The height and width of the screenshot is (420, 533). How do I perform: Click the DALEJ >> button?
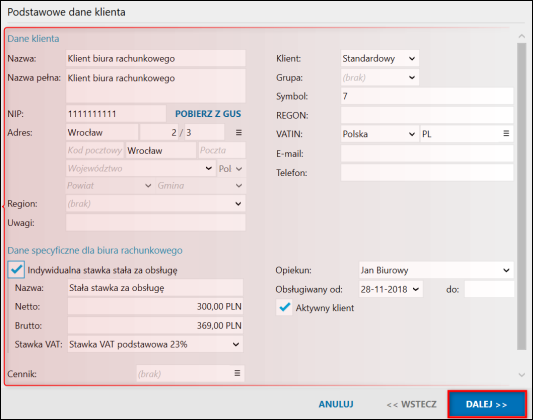487,404
